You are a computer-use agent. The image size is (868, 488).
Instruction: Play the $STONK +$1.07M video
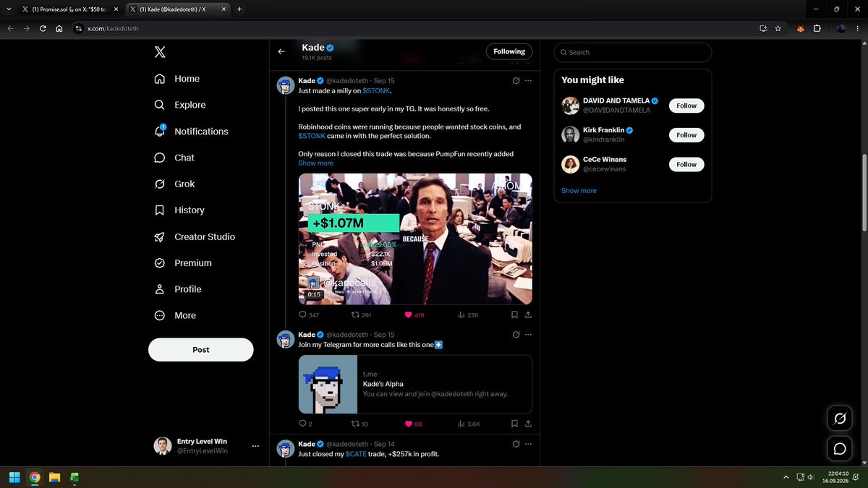[415, 239]
